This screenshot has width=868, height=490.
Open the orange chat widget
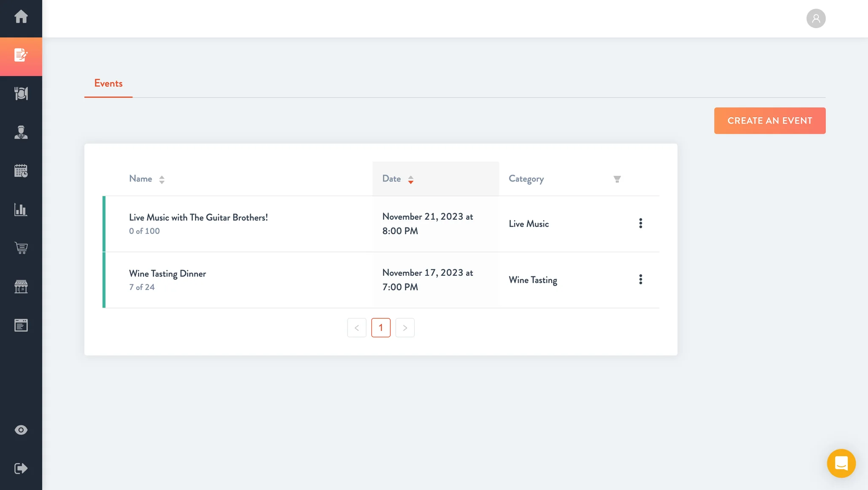pyautogui.click(x=841, y=463)
